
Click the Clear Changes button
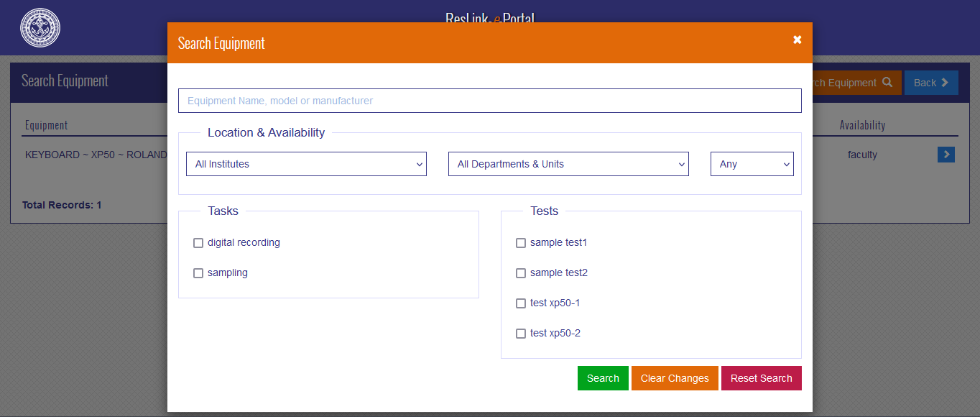(x=675, y=378)
